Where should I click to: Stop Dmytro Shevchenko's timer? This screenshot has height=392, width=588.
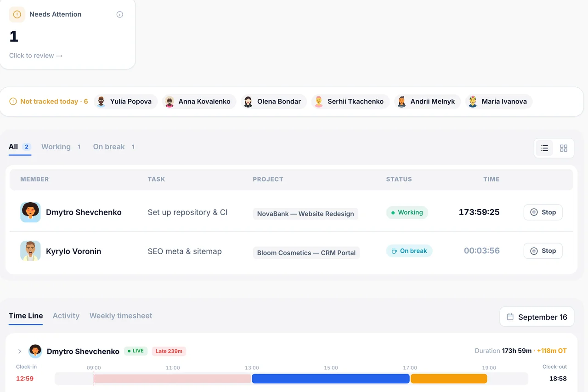tap(543, 212)
